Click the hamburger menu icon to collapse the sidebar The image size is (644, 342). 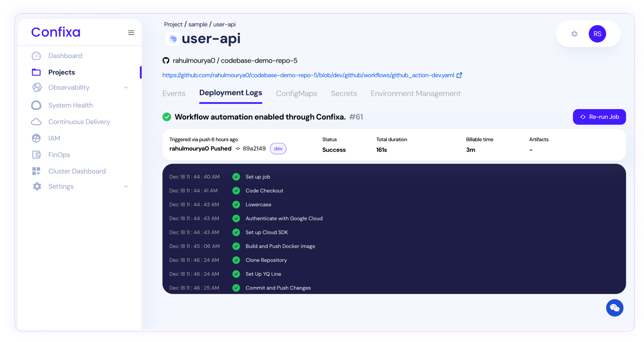[x=131, y=33]
